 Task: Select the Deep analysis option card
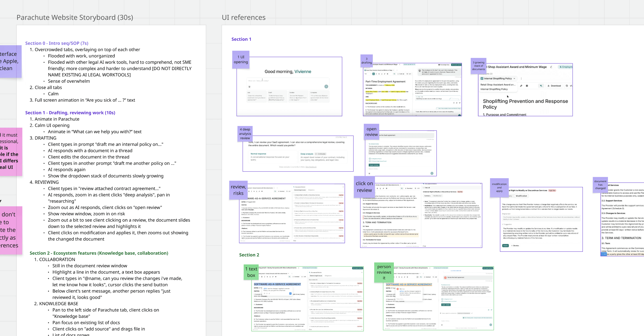point(322,157)
